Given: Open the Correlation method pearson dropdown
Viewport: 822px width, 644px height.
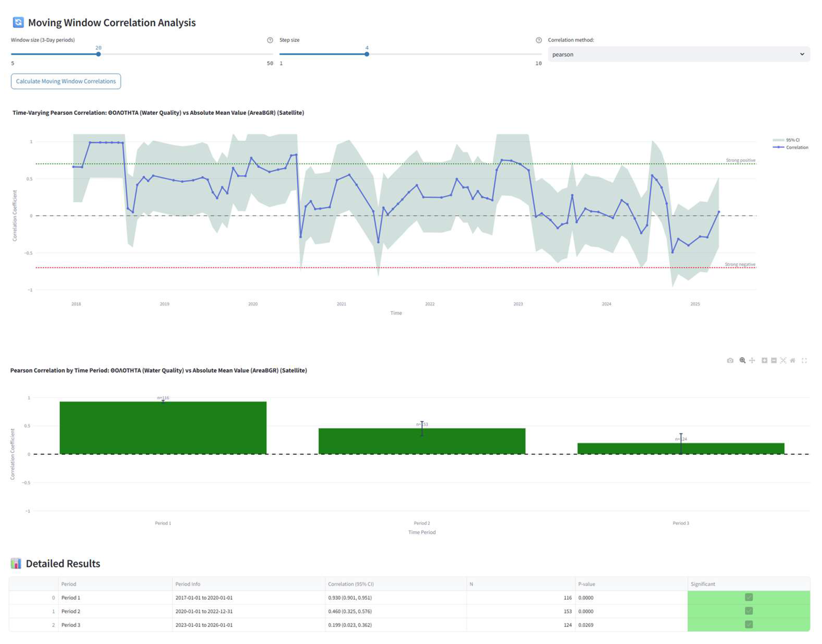Looking at the screenshot, I should tap(679, 54).
